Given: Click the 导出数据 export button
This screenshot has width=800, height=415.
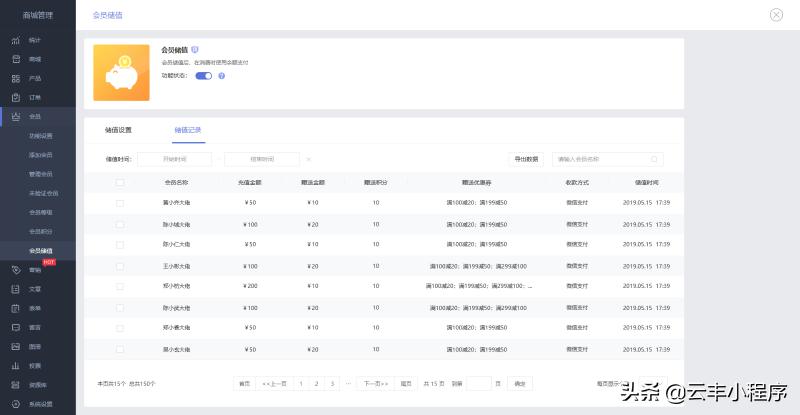Looking at the screenshot, I should pos(526,159).
